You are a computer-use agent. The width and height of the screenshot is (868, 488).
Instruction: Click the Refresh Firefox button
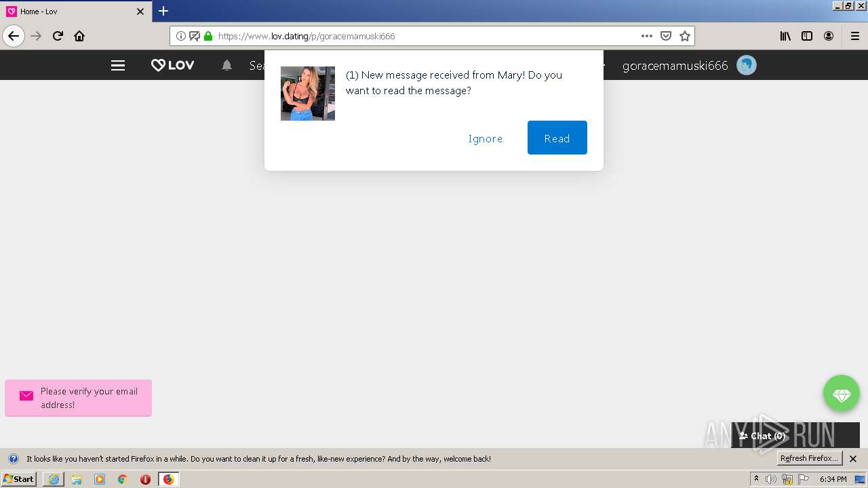pyautogui.click(x=809, y=459)
